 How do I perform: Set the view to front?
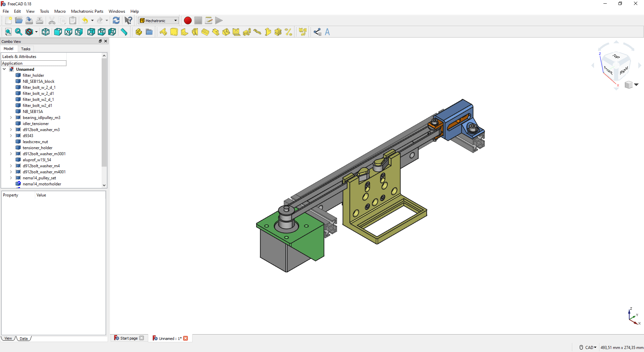pos(58,32)
